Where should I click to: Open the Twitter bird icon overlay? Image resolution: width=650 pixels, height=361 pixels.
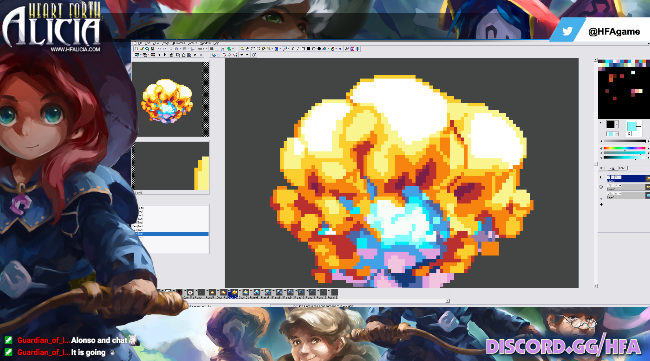pyautogui.click(x=567, y=31)
